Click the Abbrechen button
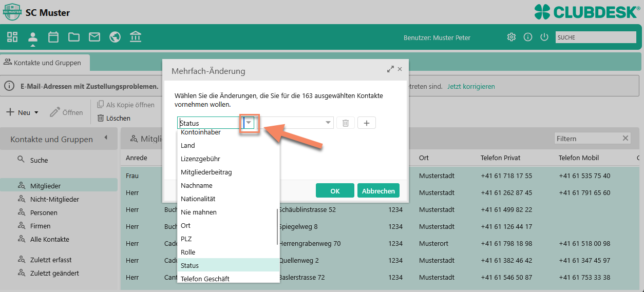644x292 pixels. click(x=378, y=190)
